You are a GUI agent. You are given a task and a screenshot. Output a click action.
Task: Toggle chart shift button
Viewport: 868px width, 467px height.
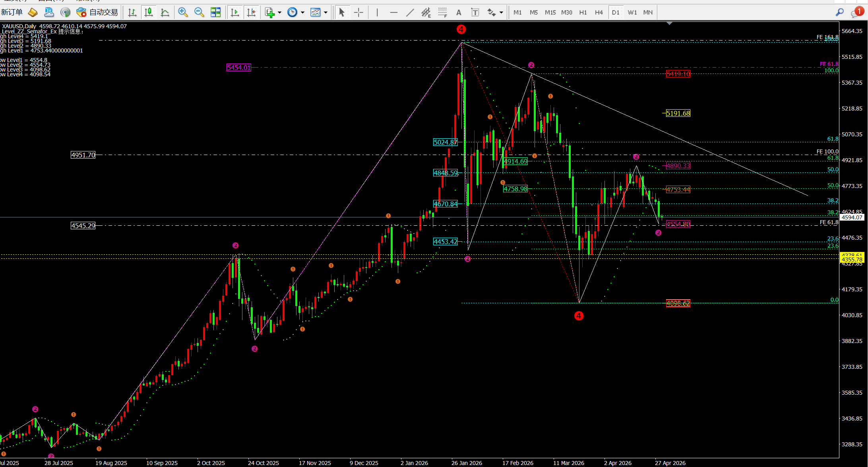[251, 12]
